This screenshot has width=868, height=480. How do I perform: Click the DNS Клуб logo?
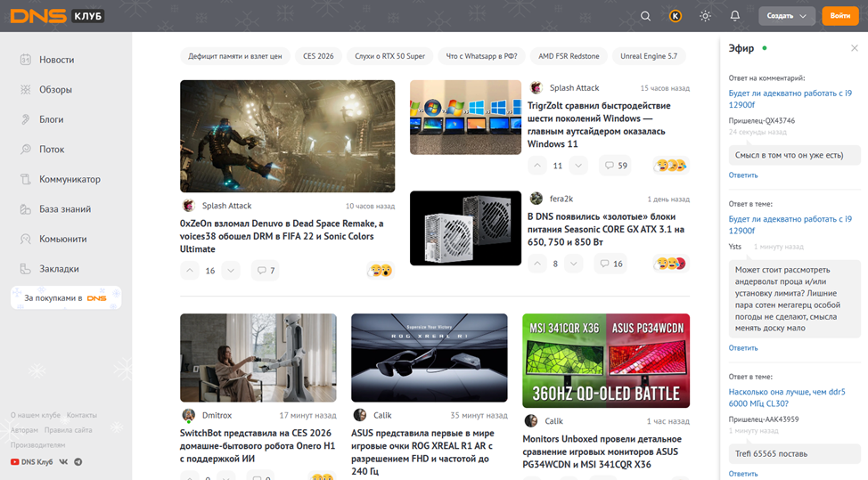[57, 16]
